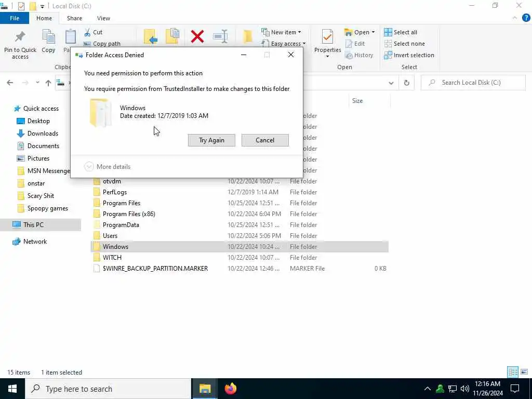Click the Copy to folder icon

[172, 36]
